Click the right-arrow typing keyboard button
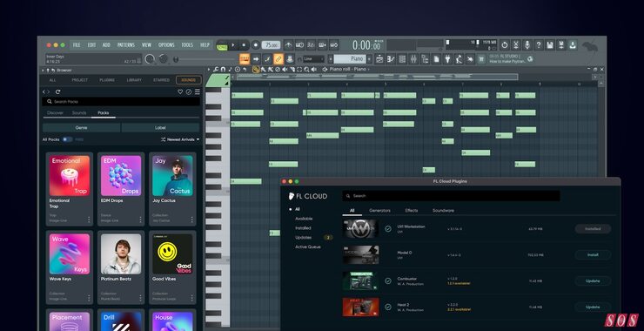This screenshot has width=644, height=331. coord(256,59)
